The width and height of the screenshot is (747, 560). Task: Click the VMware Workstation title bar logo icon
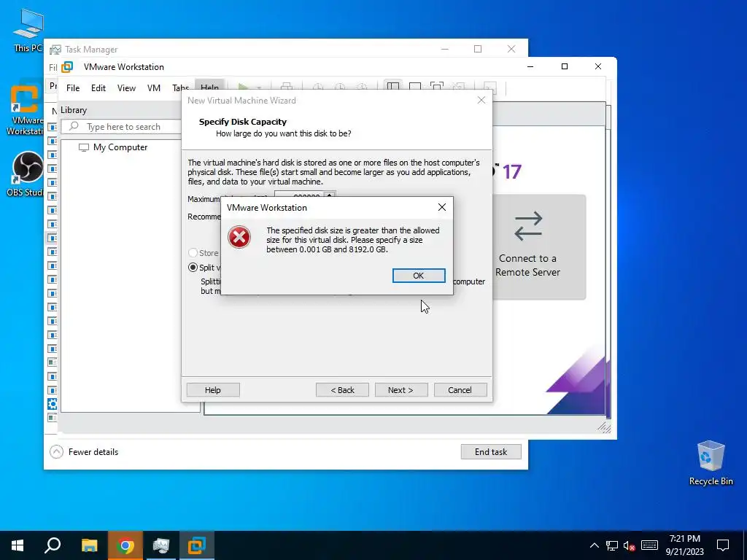(68, 67)
